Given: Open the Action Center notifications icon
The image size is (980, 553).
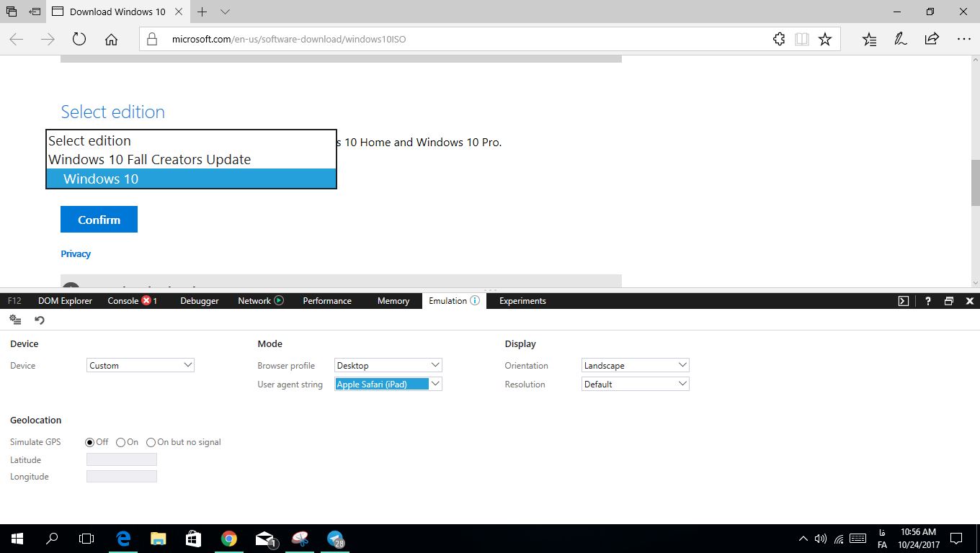Looking at the screenshot, I should 956,539.
